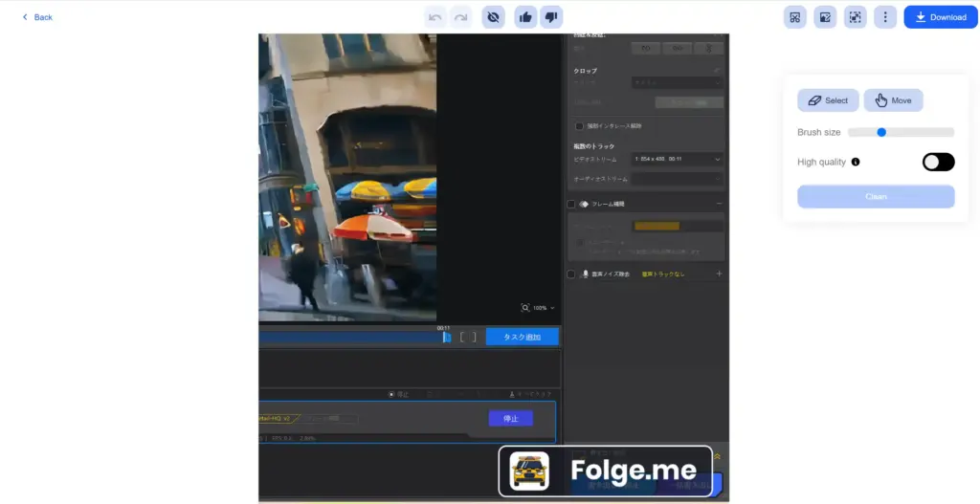Give a thumbs down rating
Screen dimensions: 980x504
(550, 17)
